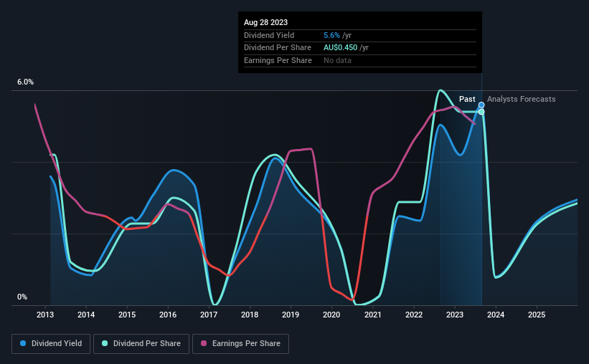Click the Past label on the chart

467,99
